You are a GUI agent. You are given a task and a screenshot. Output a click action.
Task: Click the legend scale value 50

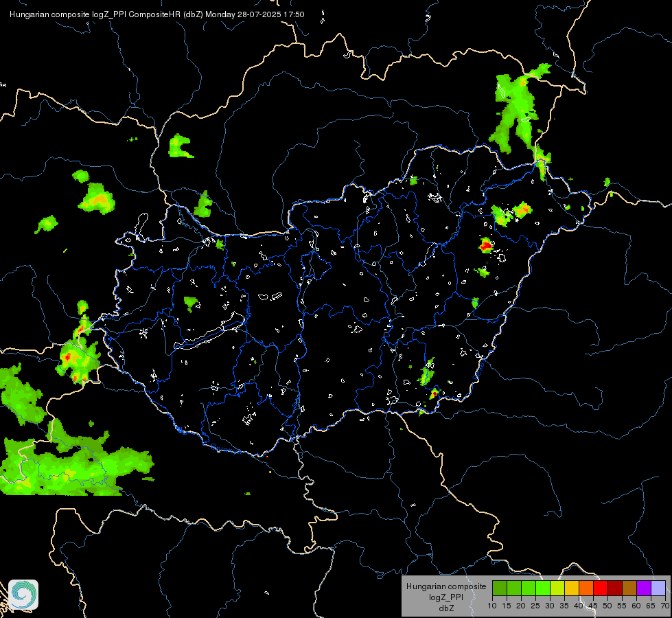click(607, 606)
